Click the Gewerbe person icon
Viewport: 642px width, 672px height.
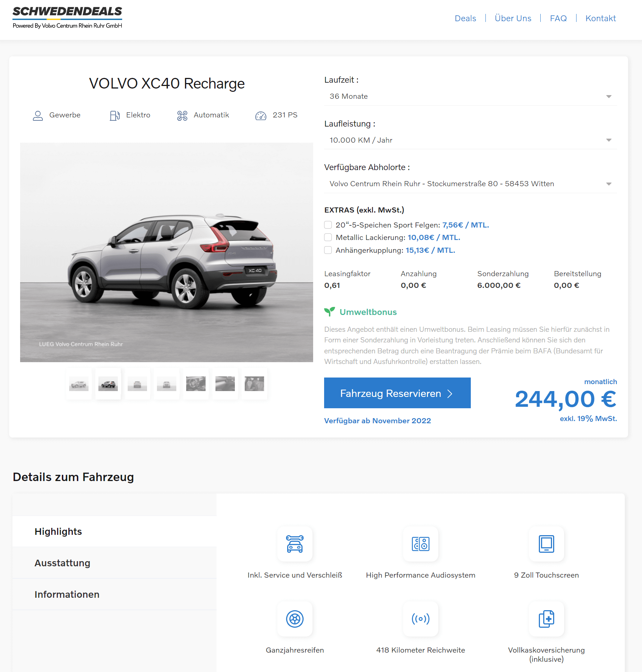click(38, 116)
